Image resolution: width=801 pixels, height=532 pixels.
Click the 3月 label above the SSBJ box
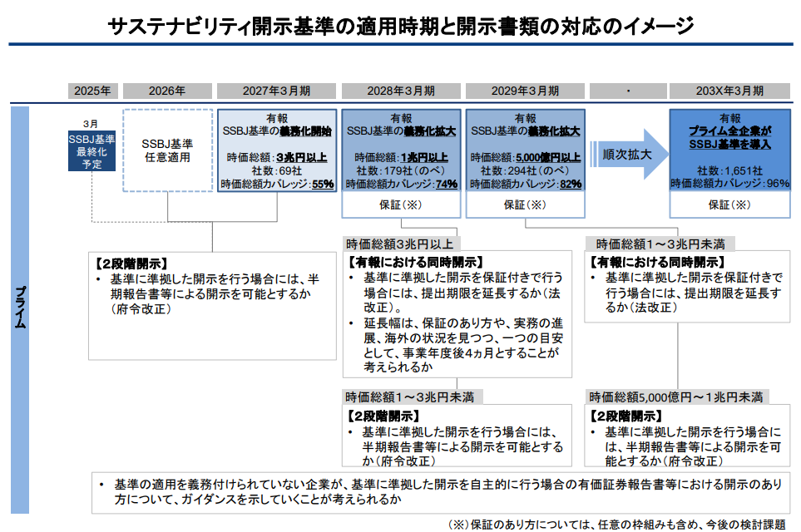pyautogui.click(x=91, y=124)
